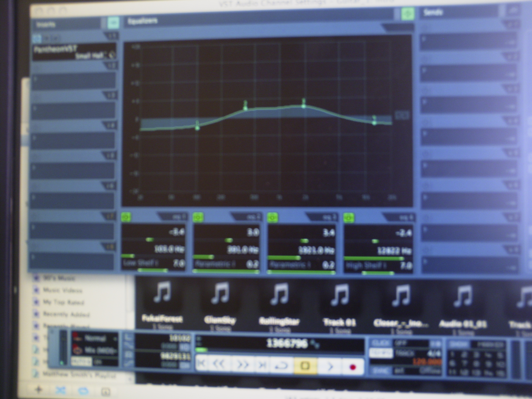This screenshot has height=399, width=532.
Task: Toggle the EQ band 1 power button
Action: pos(126,217)
